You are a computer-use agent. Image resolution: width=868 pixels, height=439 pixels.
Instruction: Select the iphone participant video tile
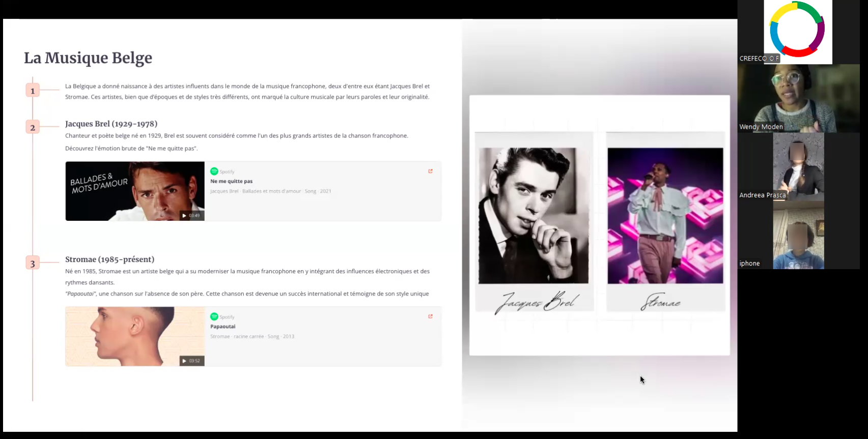(798, 235)
